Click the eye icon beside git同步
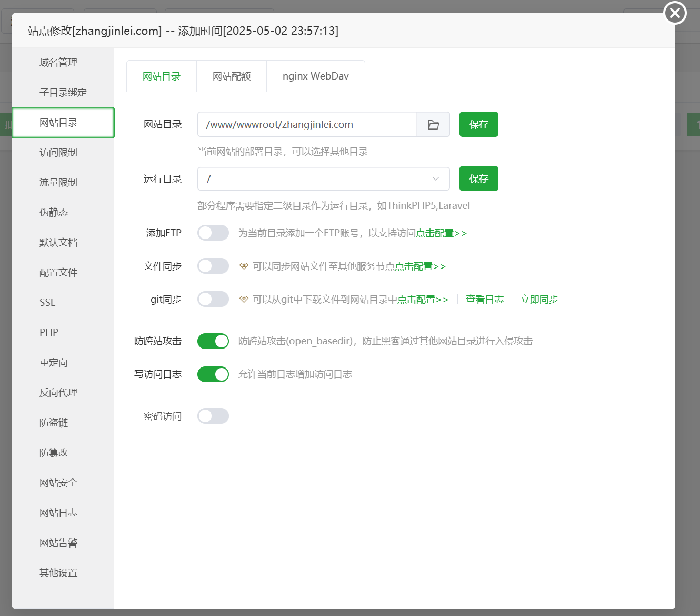 [x=244, y=299]
